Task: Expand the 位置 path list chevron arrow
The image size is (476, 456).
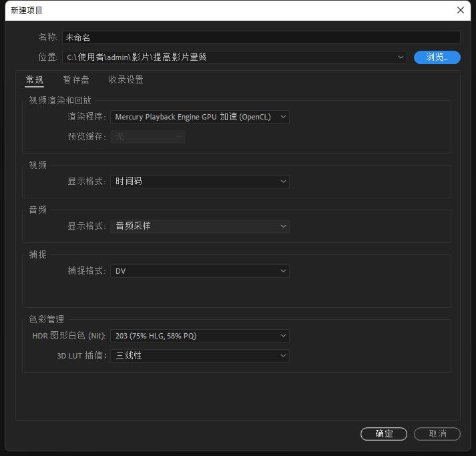Action: click(401, 57)
